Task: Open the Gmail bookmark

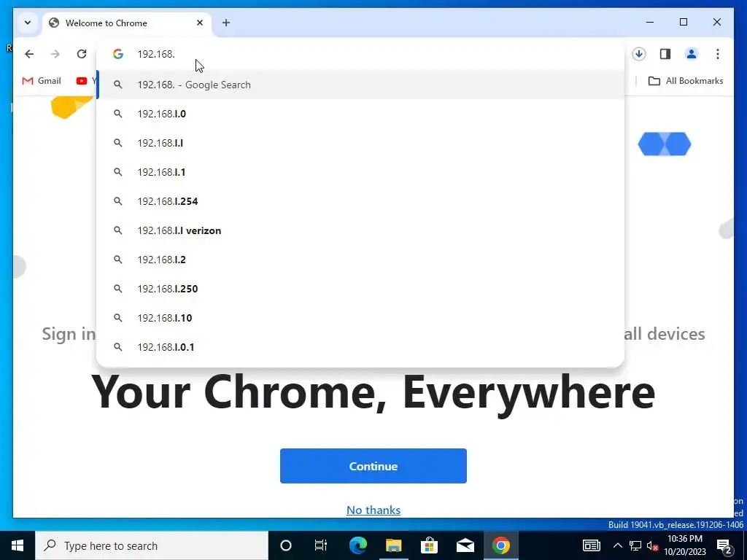Action: pyautogui.click(x=42, y=81)
